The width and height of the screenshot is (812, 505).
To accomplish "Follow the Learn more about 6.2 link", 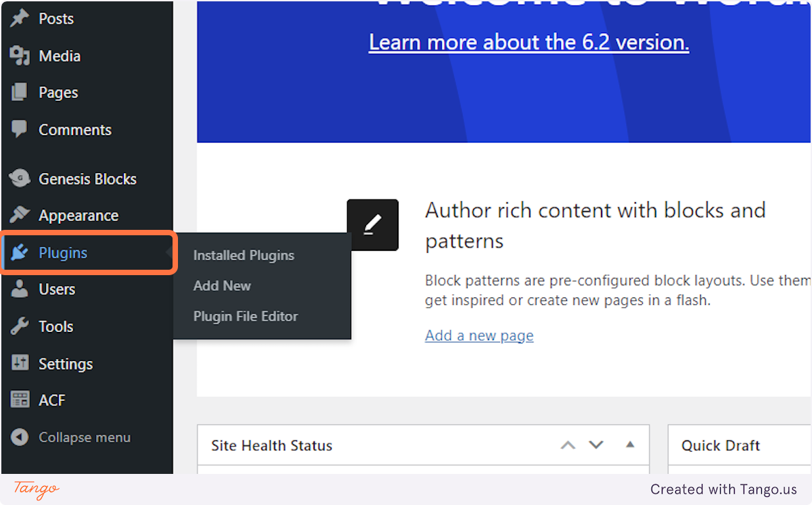I will pyautogui.click(x=528, y=42).
